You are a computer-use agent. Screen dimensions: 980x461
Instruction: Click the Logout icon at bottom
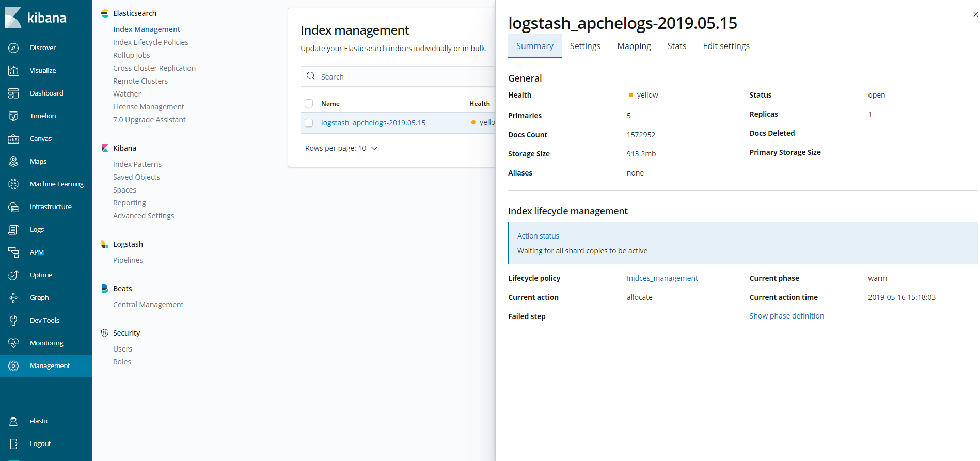(x=13, y=444)
